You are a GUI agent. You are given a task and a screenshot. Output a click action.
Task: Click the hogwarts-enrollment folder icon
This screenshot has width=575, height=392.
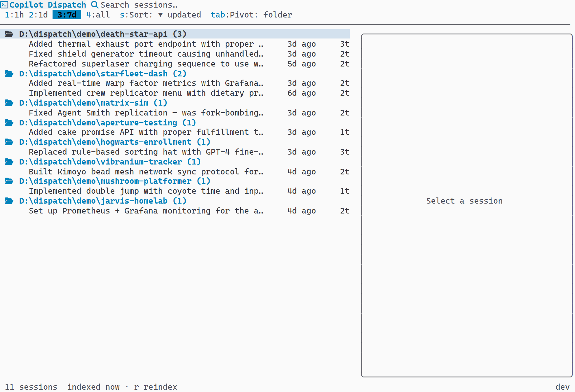pos(9,142)
